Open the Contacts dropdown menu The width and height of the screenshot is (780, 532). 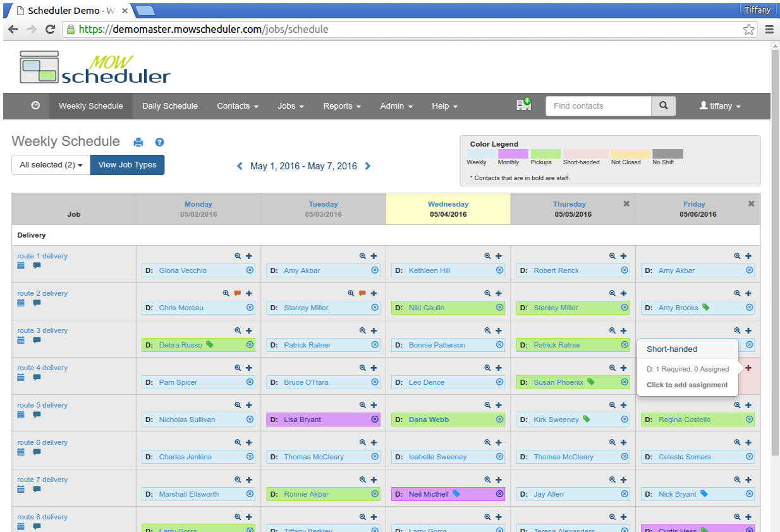tap(237, 106)
